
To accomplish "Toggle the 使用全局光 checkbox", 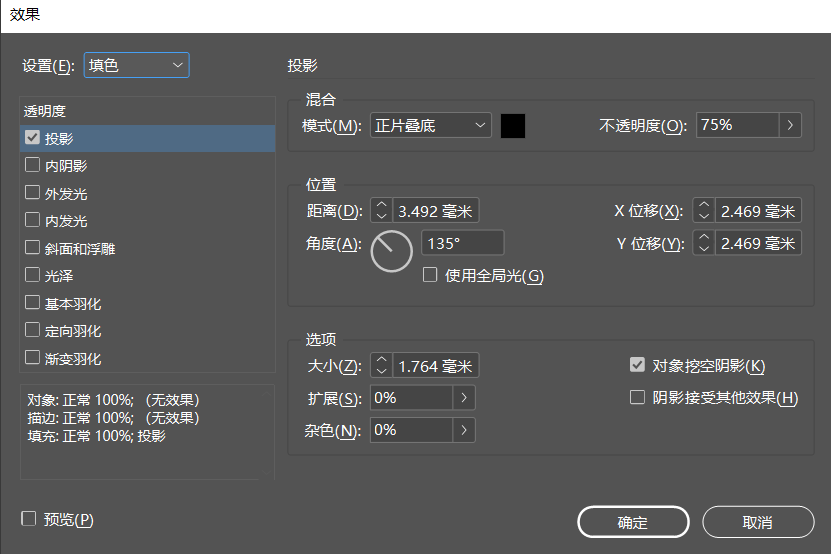I will (430, 276).
